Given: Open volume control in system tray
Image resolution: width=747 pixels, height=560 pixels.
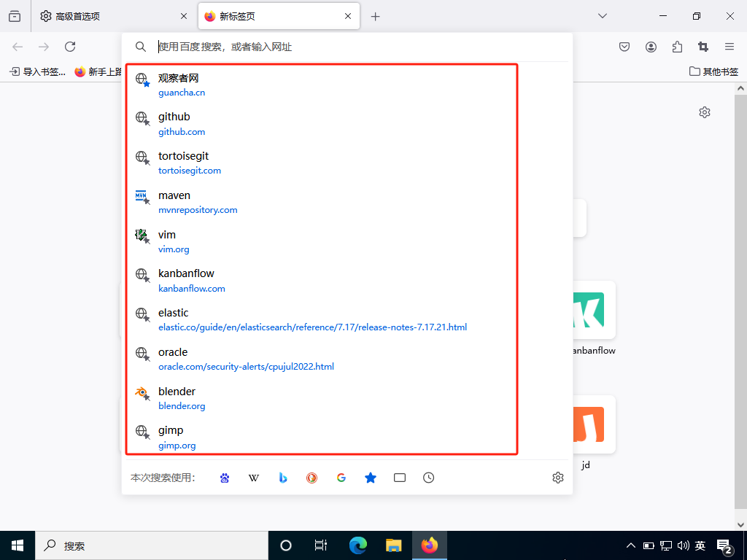Looking at the screenshot, I should tap(683, 545).
